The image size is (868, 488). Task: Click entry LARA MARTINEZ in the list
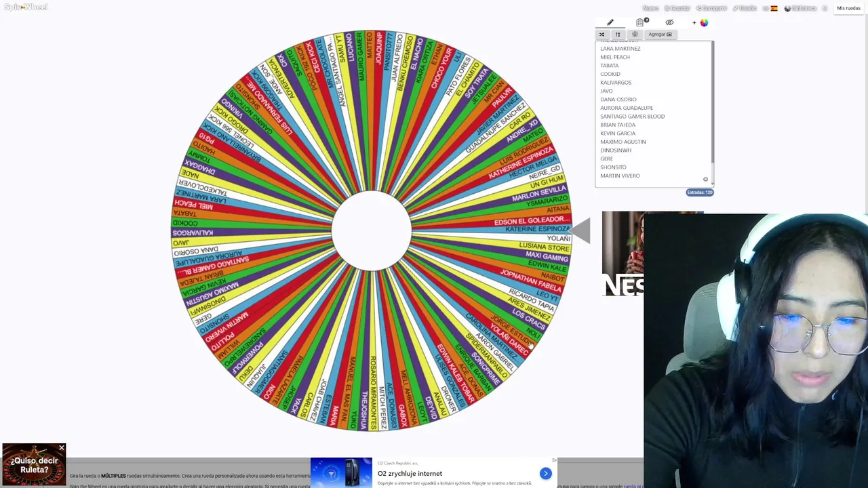pos(620,49)
